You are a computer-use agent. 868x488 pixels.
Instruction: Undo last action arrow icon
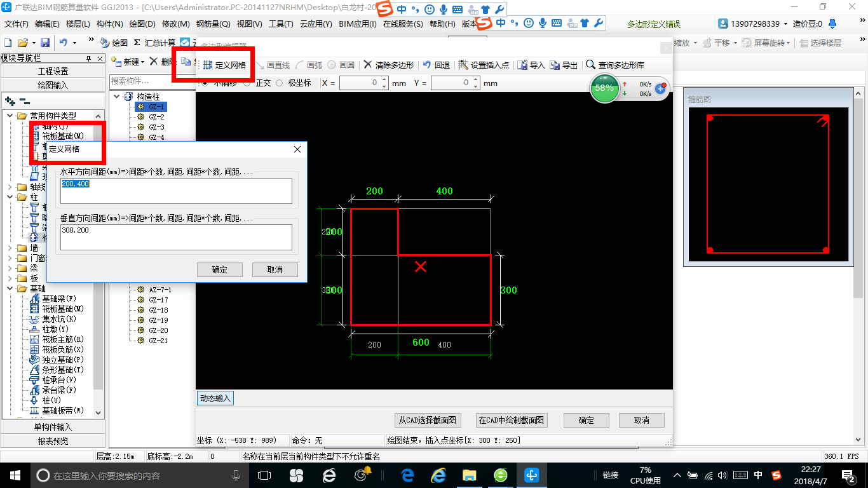click(x=64, y=43)
